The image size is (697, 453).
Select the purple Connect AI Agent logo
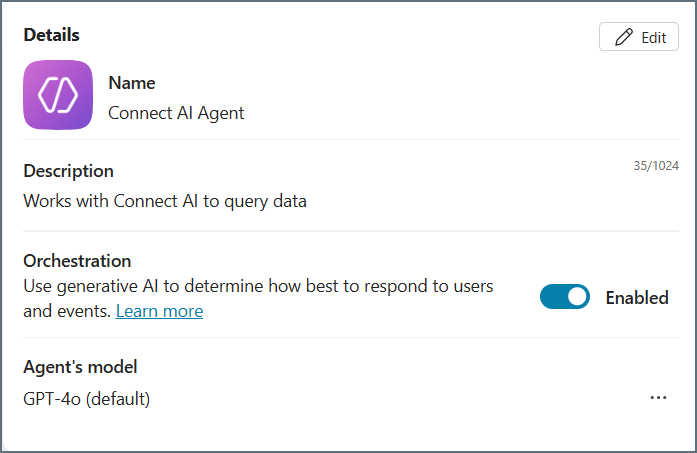click(x=58, y=95)
